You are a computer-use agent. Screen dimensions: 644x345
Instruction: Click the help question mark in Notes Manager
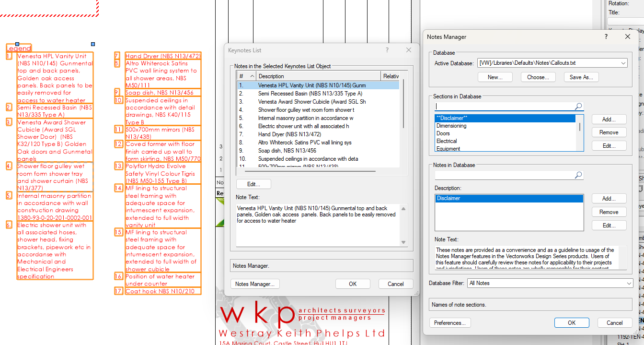pos(605,36)
